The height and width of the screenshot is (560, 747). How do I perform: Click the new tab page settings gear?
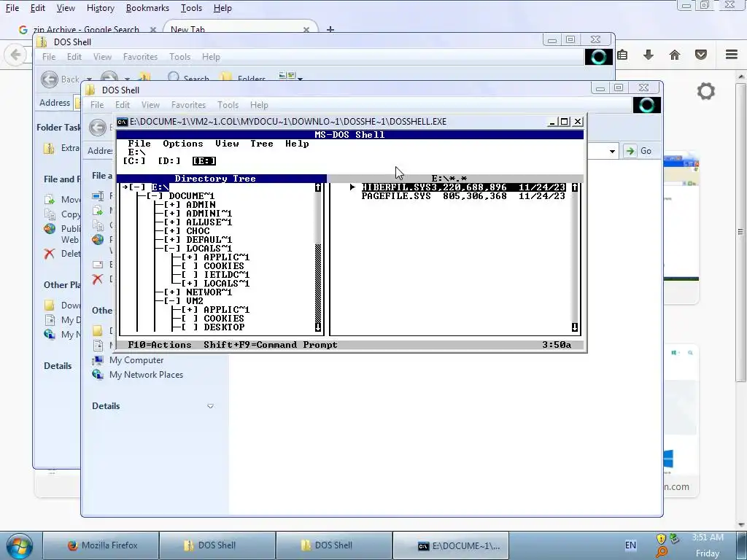[706, 91]
